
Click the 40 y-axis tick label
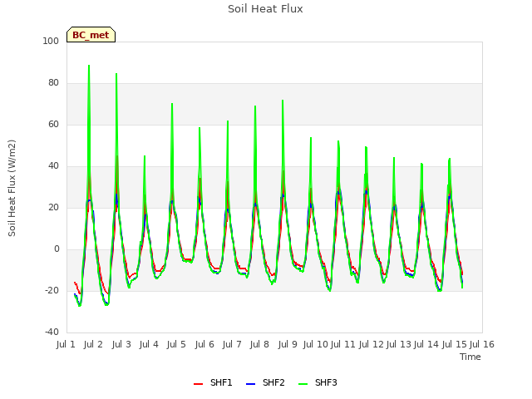(53, 166)
